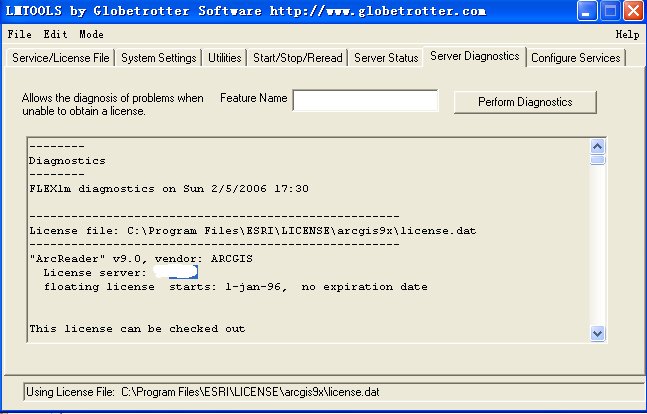Open the Mode menu
Image resolution: width=647 pixels, height=414 pixels.
91,34
